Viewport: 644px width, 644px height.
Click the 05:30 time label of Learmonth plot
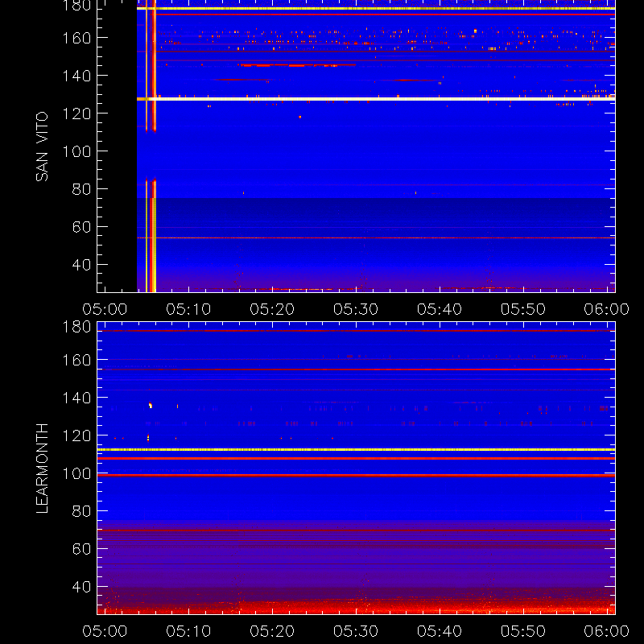click(356, 631)
